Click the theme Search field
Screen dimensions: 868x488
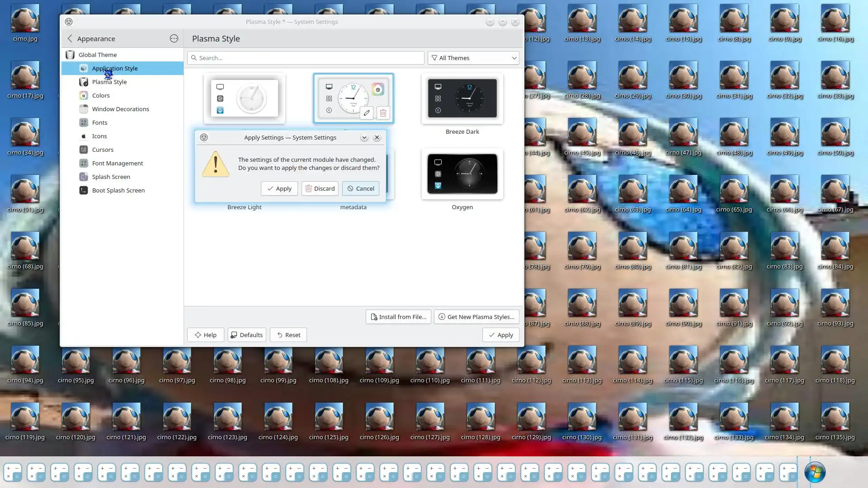pyautogui.click(x=306, y=58)
